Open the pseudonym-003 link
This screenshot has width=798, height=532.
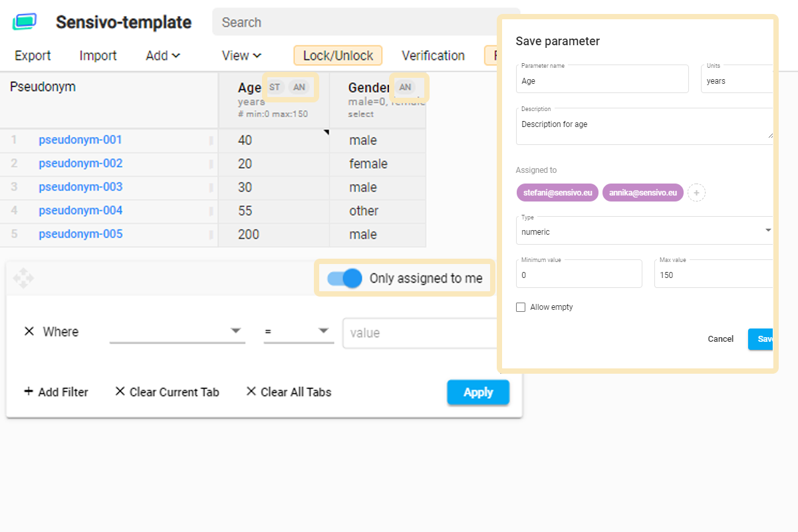tap(80, 187)
